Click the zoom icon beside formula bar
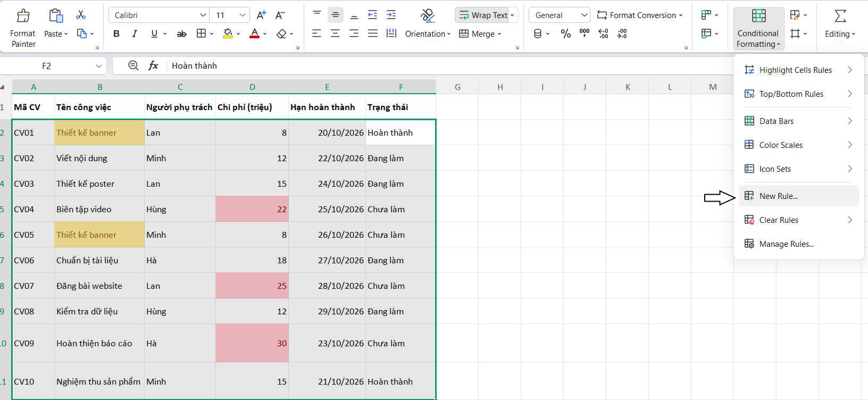The width and height of the screenshot is (868, 400). coord(133,65)
